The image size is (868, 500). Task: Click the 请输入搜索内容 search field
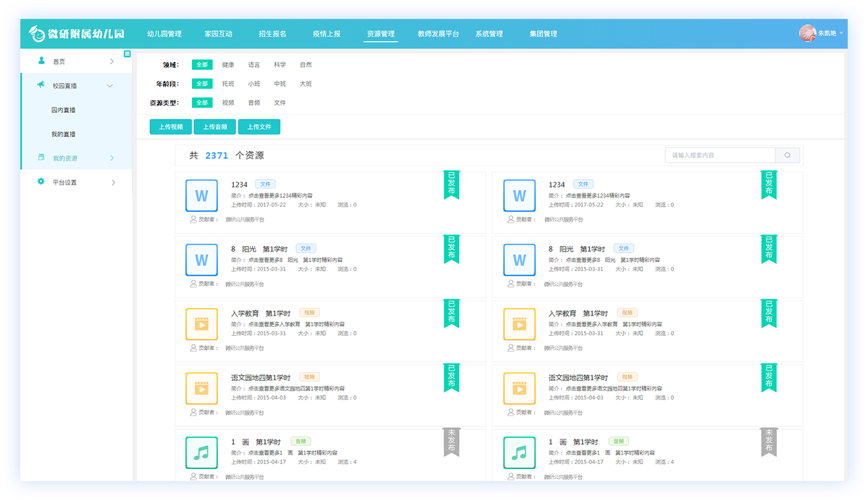tap(720, 155)
